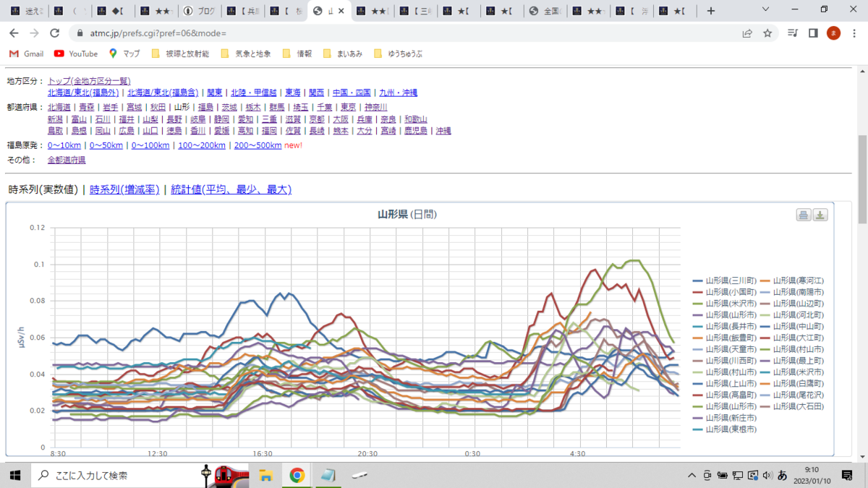Screen dimensions: 868x488
Task: Show the Chrome side panel
Action: pyautogui.click(x=813, y=33)
